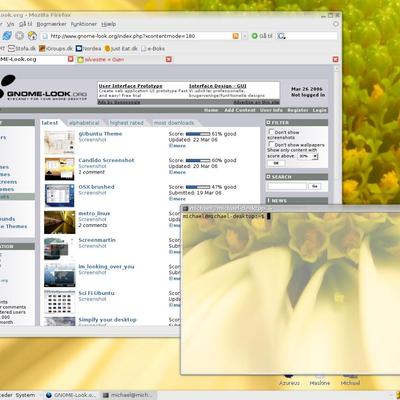Open the 'Screenmartin' entry link
This screenshot has width=400, height=400.
(x=97, y=240)
